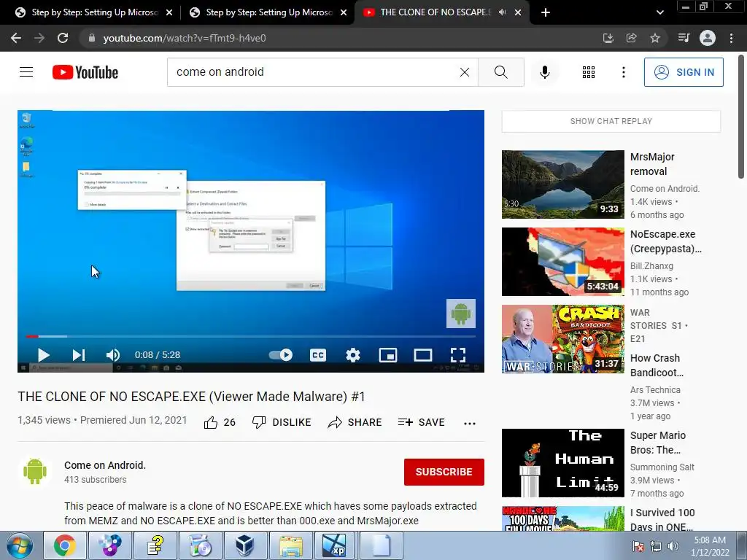Enable miniplayer mode
Image resolution: width=747 pixels, height=560 pixels.
[388, 355]
